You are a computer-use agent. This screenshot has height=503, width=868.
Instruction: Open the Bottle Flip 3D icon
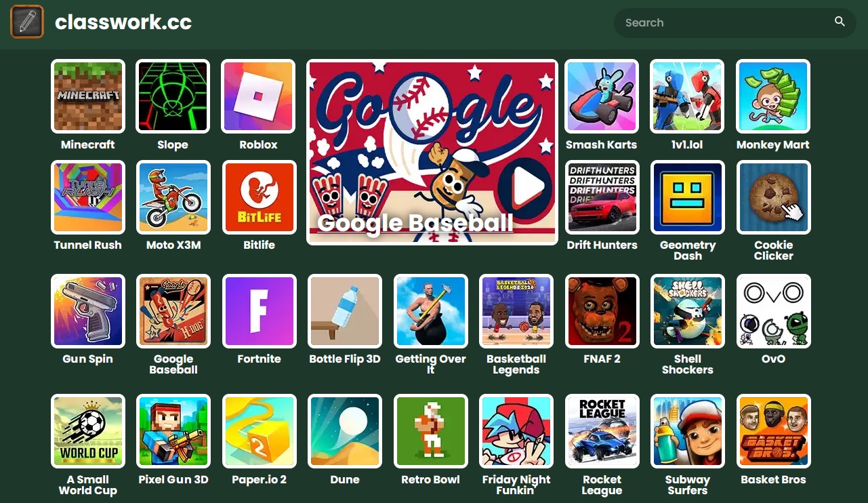pos(344,311)
